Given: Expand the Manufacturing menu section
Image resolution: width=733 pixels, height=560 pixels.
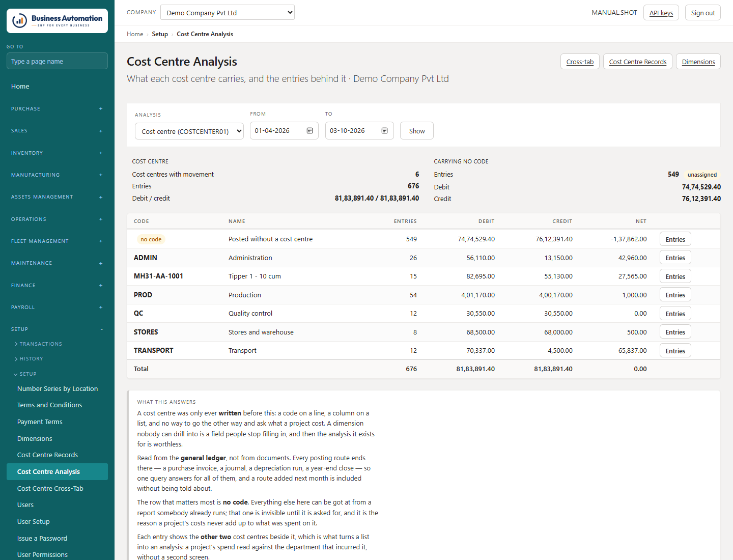Looking at the screenshot, I should [x=57, y=175].
